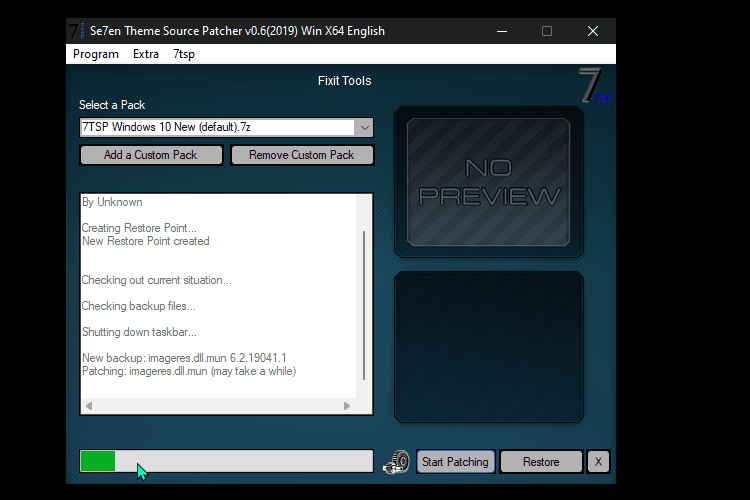750x500 pixels.
Task: Click the 'Checking backup files...' log line
Action: pos(139,306)
